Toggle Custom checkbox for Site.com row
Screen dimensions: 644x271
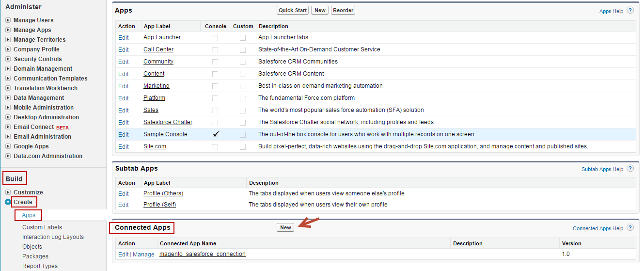click(243, 146)
